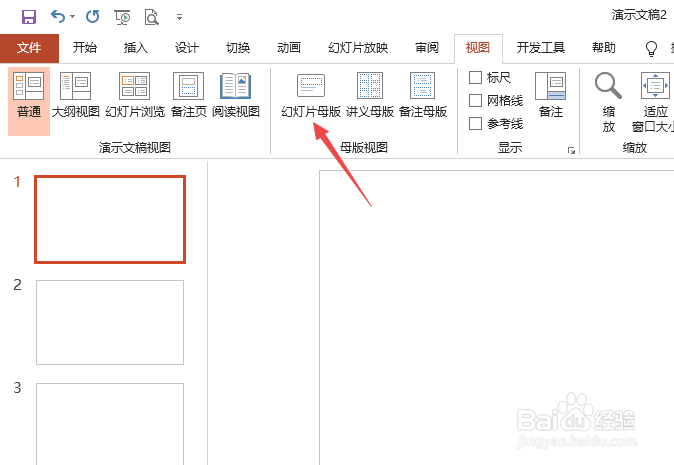Select the 视图 ribbon tab
The width and height of the screenshot is (674, 465).
(x=478, y=48)
